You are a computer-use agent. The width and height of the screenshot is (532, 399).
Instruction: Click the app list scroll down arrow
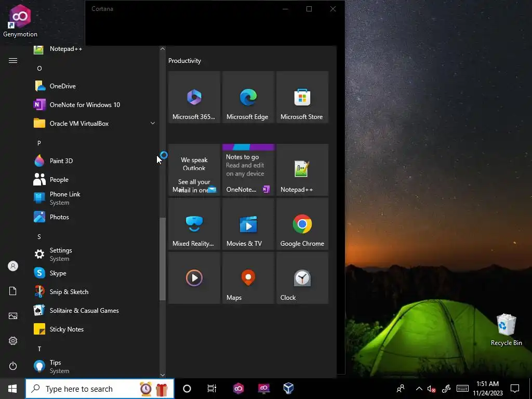pos(163,375)
